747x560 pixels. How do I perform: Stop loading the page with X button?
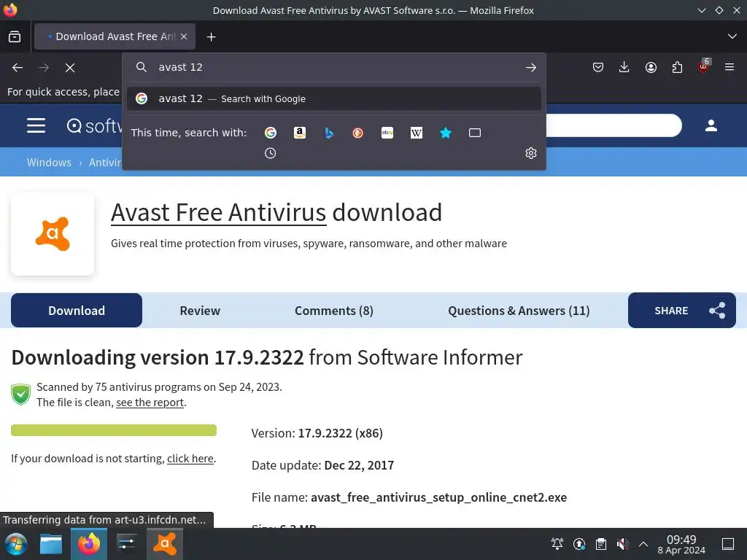pos(70,68)
